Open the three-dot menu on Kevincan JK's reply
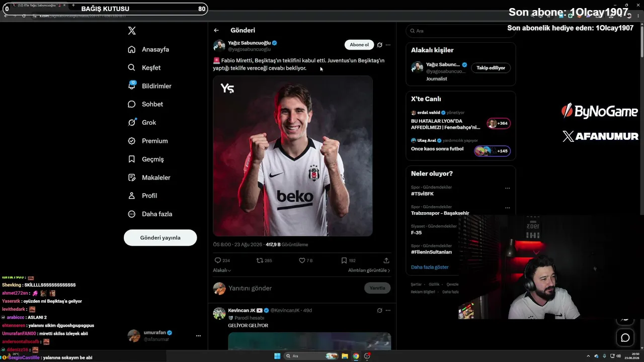This screenshot has width=644, height=362. click(x=388, y=311)
